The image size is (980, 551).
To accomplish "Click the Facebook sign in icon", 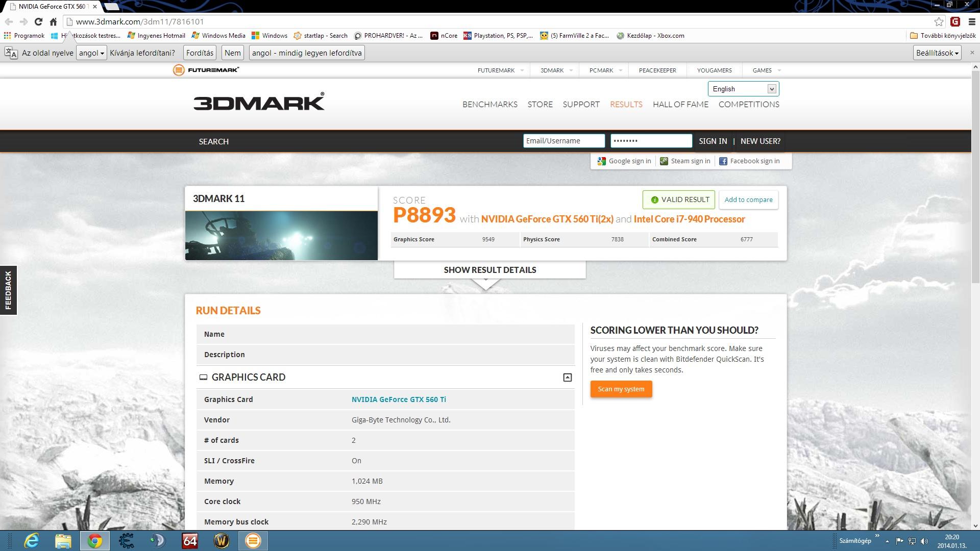I will tap(723, 161).
